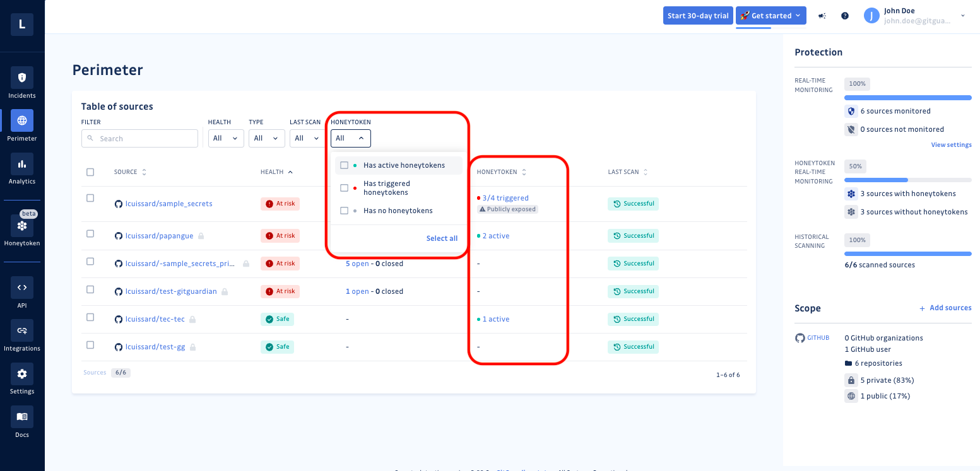The image size is (980, 471).
Task: Open the Integrations sidebar icon
Action: coord(22,330)
